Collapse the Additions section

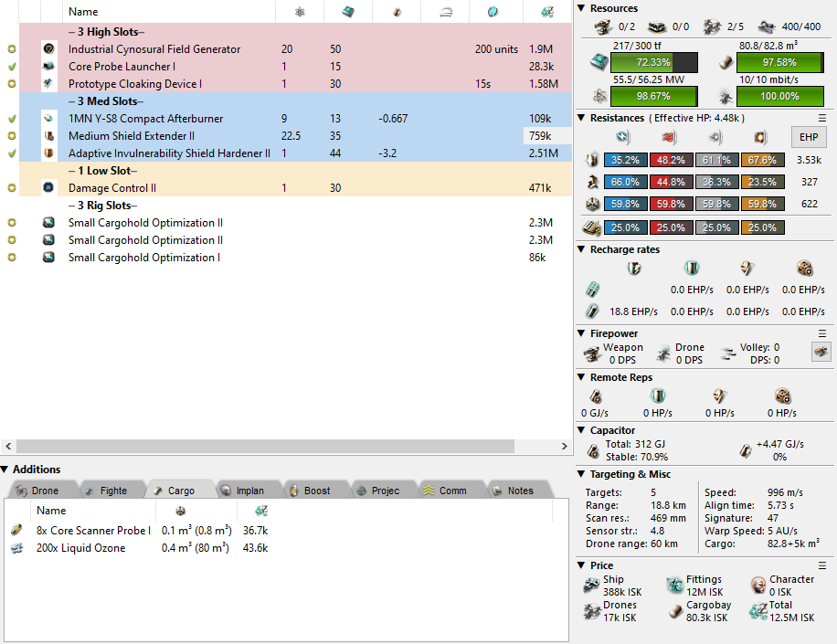5,470
